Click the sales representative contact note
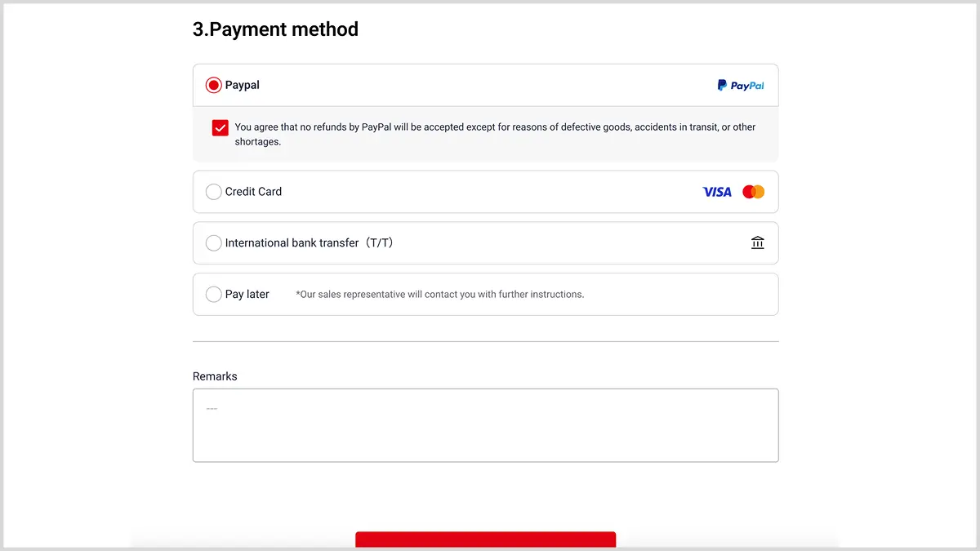This screenshot has height=551, width=980. pos(440,295)
